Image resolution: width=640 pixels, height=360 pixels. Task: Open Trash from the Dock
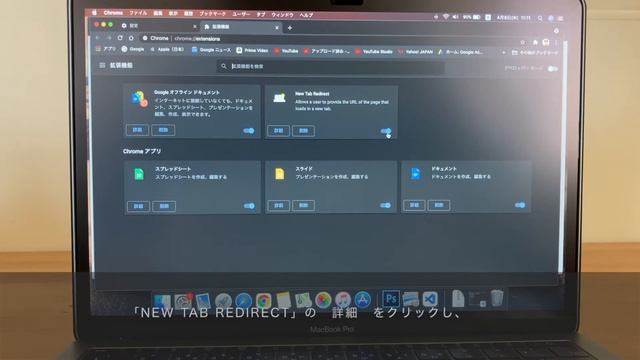click(497, 298)
